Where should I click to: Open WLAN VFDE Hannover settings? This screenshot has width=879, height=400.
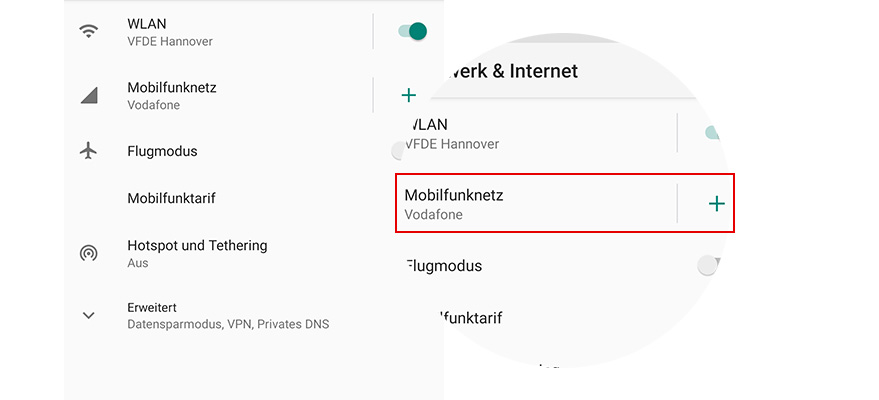(170, 31)
